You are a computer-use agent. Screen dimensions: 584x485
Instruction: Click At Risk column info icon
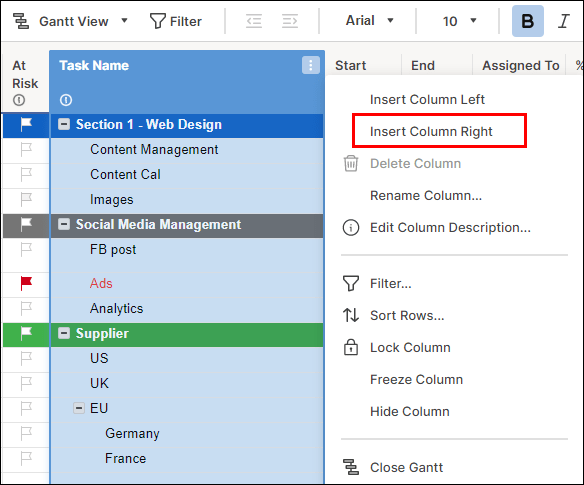19,100
